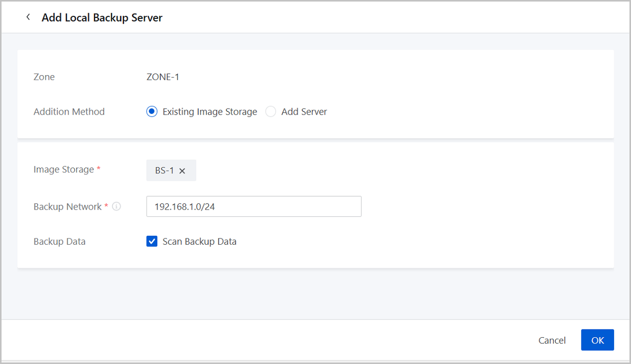Go back using the header back arrow

point(28,17)
